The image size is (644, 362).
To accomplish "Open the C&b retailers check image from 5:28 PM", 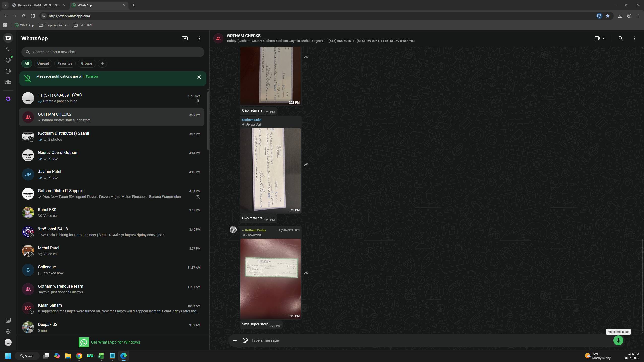I will [x=270, y=170].
